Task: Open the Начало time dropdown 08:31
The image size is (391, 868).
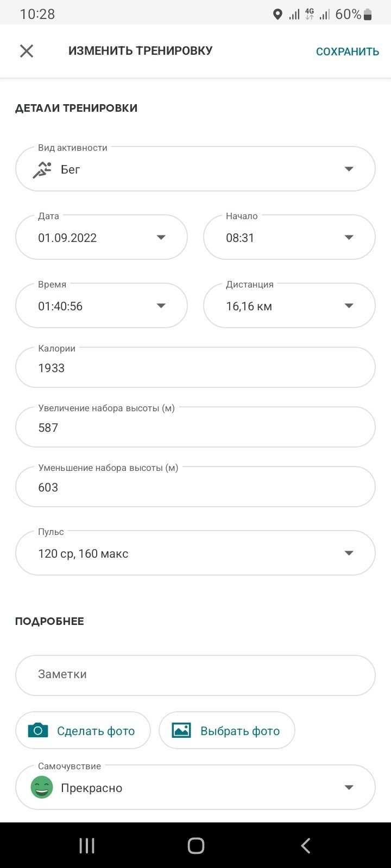Action: (x=289, y=237)
